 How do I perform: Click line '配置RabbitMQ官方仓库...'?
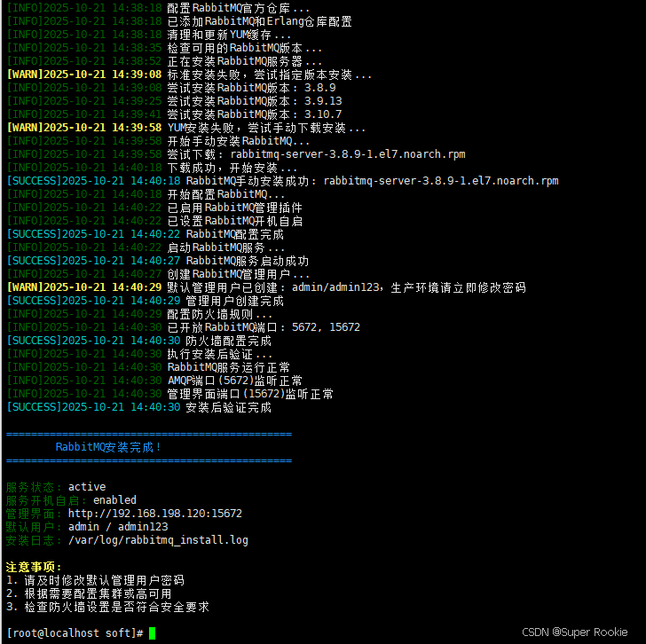(158, 8)
